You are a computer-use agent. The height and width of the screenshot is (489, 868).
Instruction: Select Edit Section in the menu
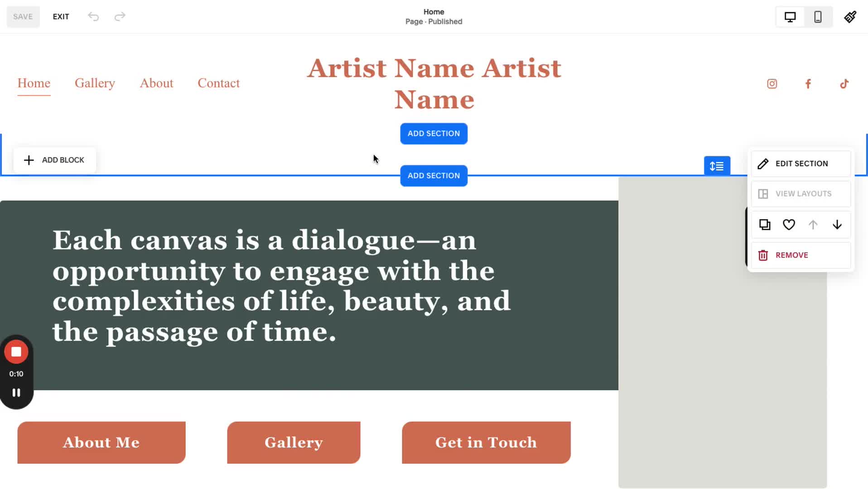click(801, 163)
